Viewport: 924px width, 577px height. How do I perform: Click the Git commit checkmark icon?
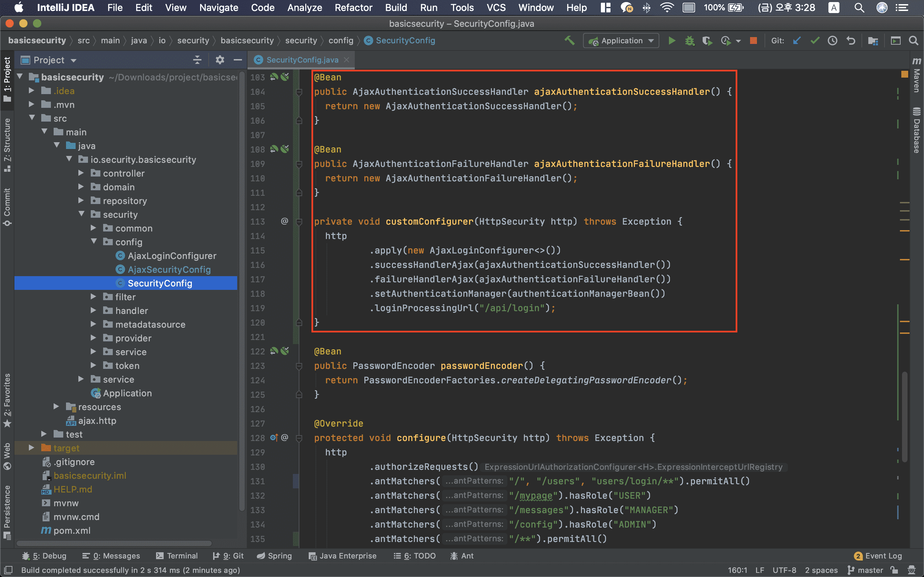[x=814, y=41]
